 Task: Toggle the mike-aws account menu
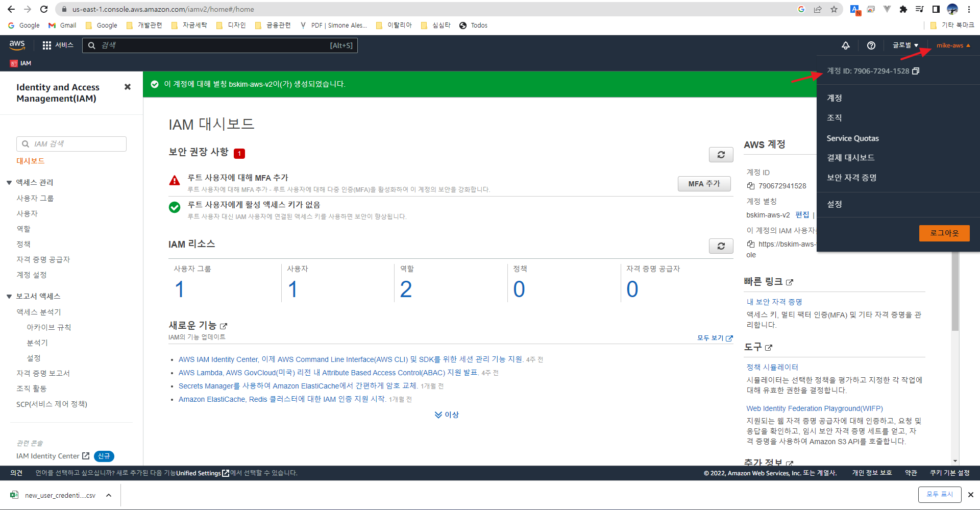coord(953,45)
